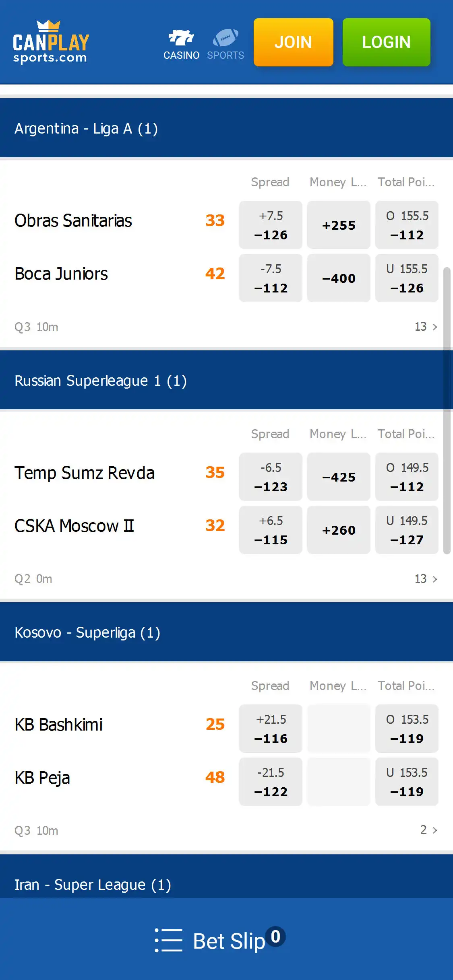This screenshot has width=453, height=980.
Task: Click the vertical page scrollbar
Action: pyautogui.click(x=447, y=410)
